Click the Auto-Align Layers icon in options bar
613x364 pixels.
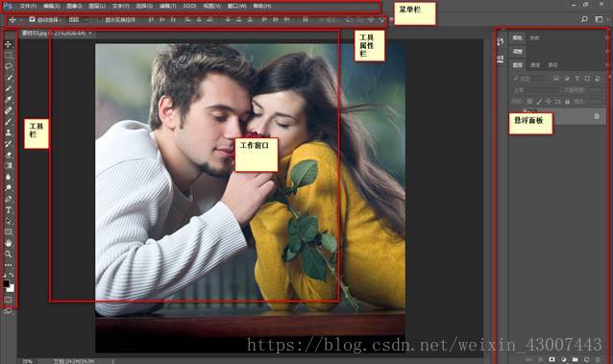(x=306, y=19)
